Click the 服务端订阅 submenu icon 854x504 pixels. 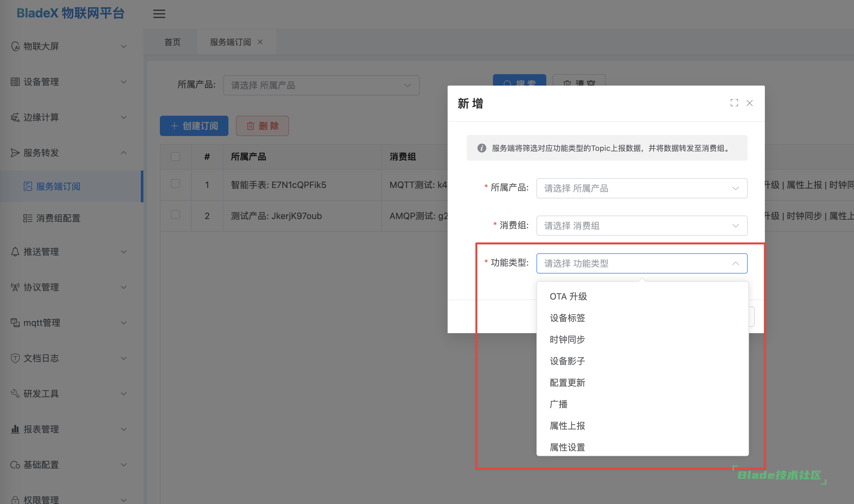pyautogui.click(x=28, y=186)
